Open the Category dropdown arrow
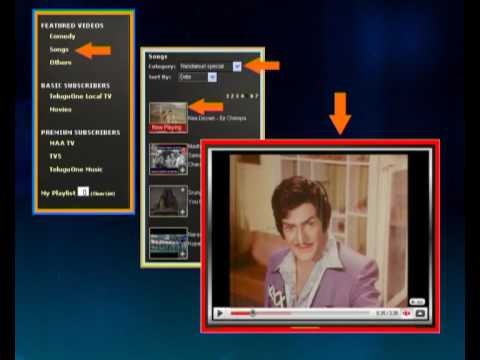Image resolution: width=480 pixels, height=360 pixels. point(237,67)
